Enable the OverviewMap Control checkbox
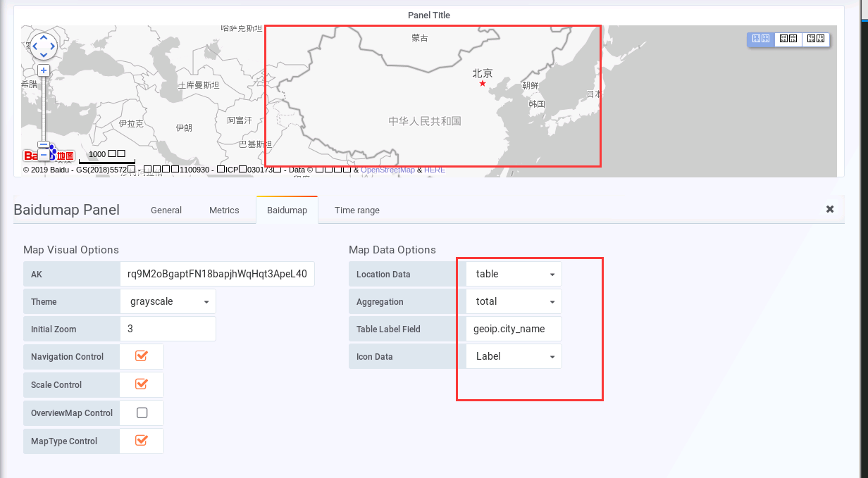 [x=141, y=413]
